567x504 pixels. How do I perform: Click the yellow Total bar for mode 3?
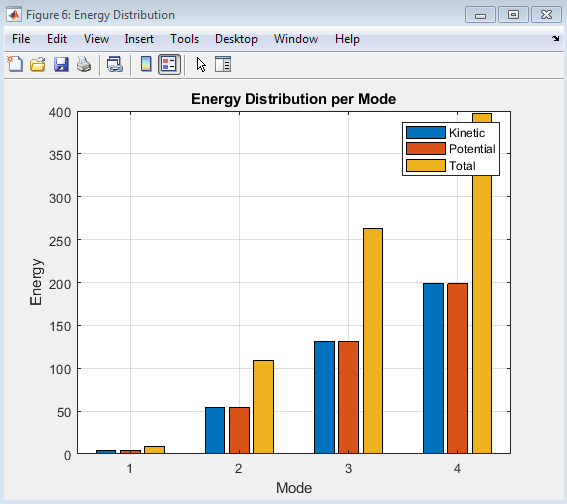(373, 341)
